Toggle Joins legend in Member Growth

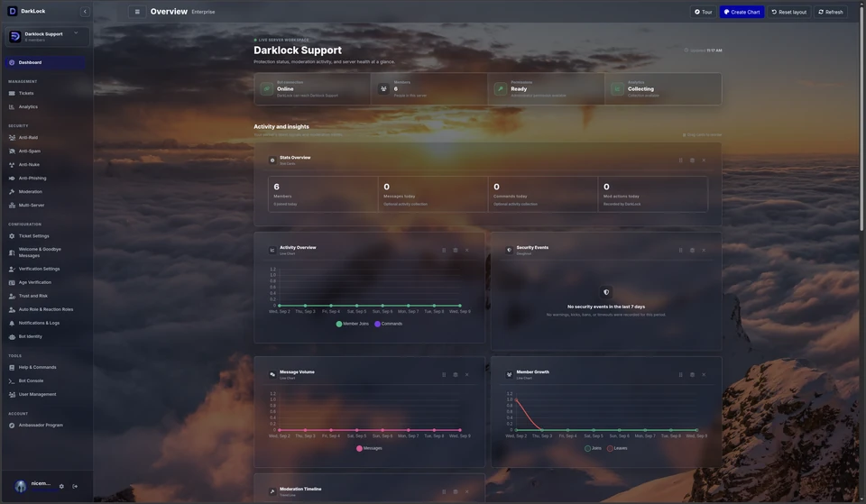click(x=594, y=448)
